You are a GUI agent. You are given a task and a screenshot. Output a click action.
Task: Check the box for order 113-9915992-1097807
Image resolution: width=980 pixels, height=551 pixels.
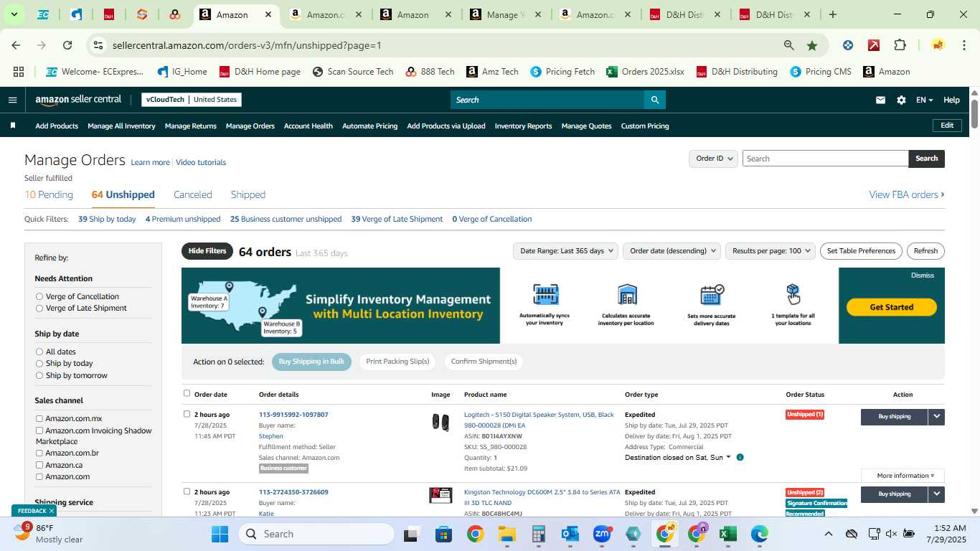click(x=187, y=414)
